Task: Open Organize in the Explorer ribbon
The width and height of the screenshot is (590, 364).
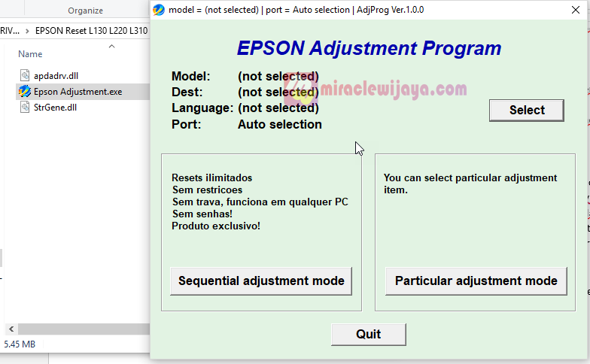Action: pyautogui.click(x=85, y=11)
